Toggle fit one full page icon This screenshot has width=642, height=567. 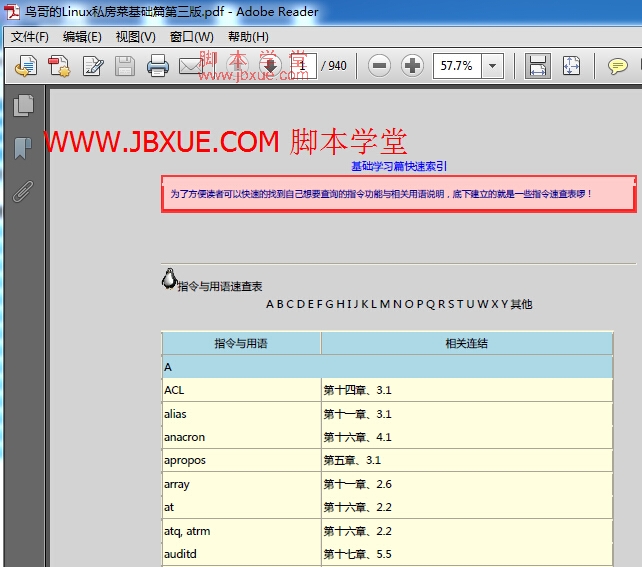coord(571,66)
